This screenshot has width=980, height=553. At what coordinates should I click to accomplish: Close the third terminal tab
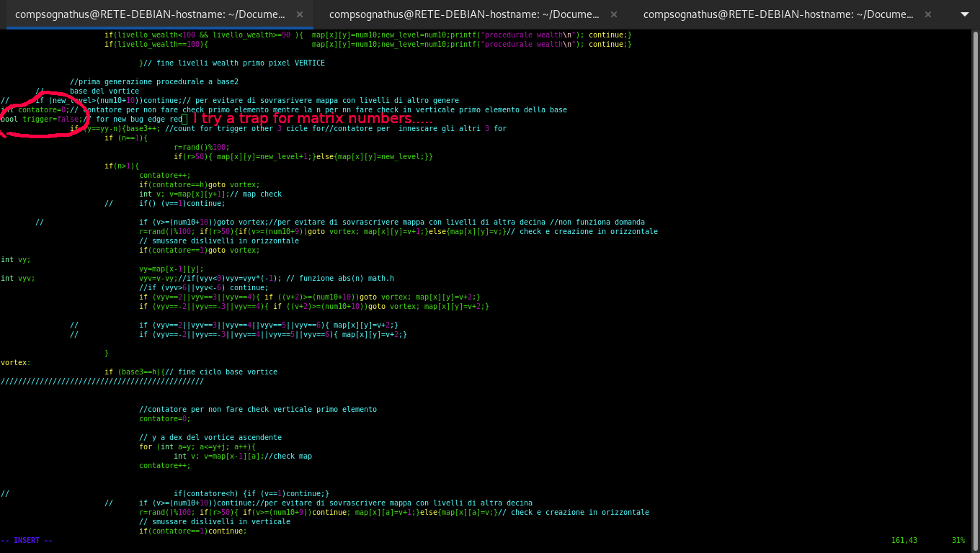point(928,14)
